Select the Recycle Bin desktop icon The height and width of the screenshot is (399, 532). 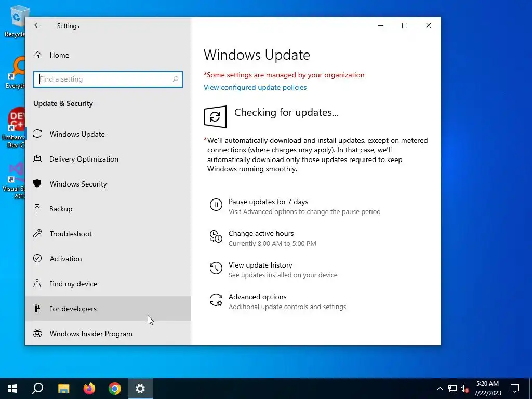(x=15, y=21)
